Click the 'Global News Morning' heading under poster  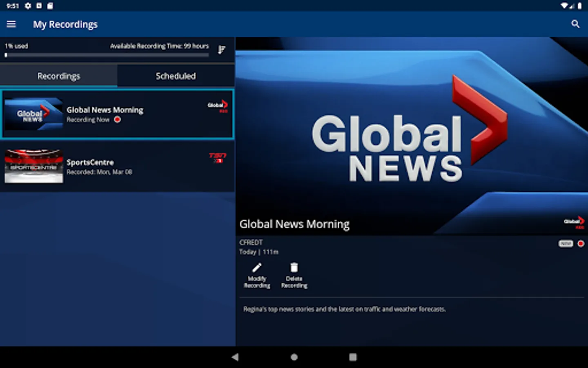[294, 224]
